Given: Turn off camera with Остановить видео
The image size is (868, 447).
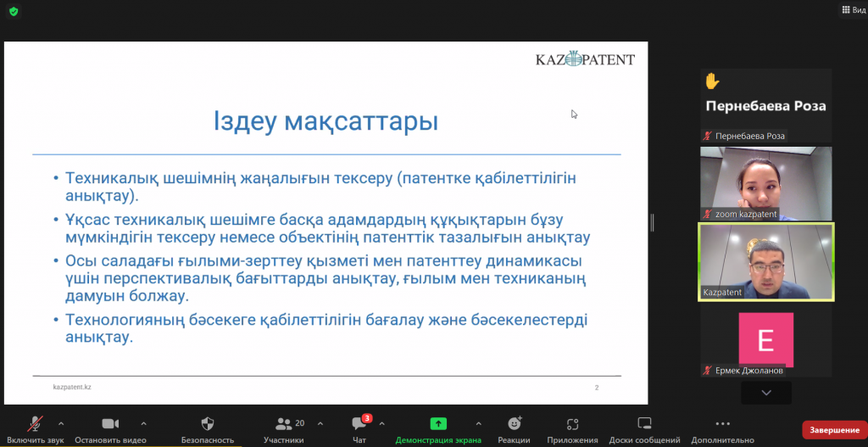Looking at the screenshot, I should coord(110,428).
